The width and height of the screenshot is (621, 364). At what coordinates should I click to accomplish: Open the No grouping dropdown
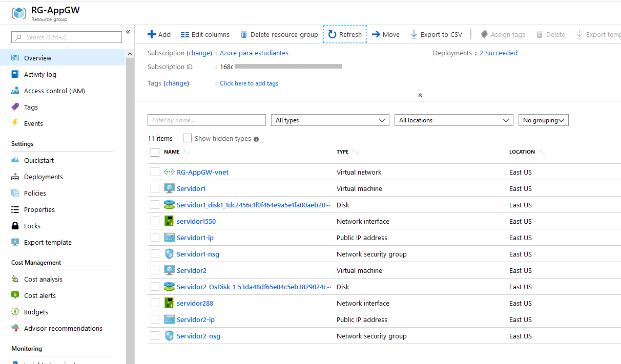(544, 120)
